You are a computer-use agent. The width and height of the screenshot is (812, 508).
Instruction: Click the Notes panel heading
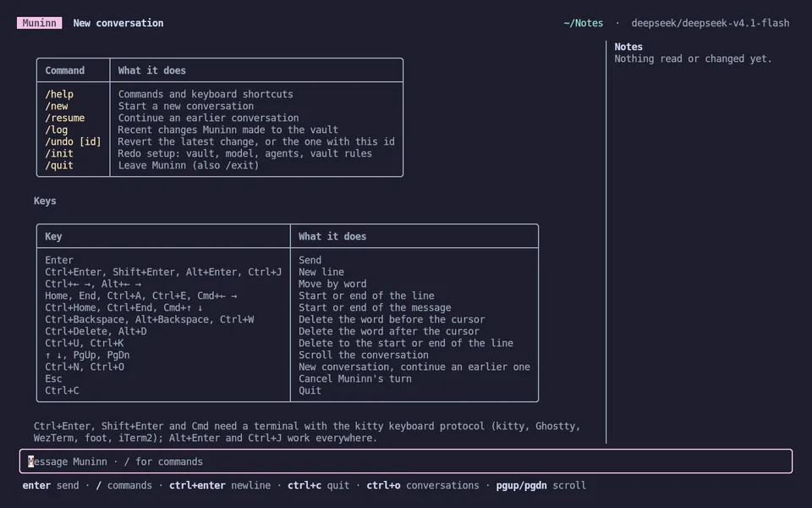click(x=628, y=47)
